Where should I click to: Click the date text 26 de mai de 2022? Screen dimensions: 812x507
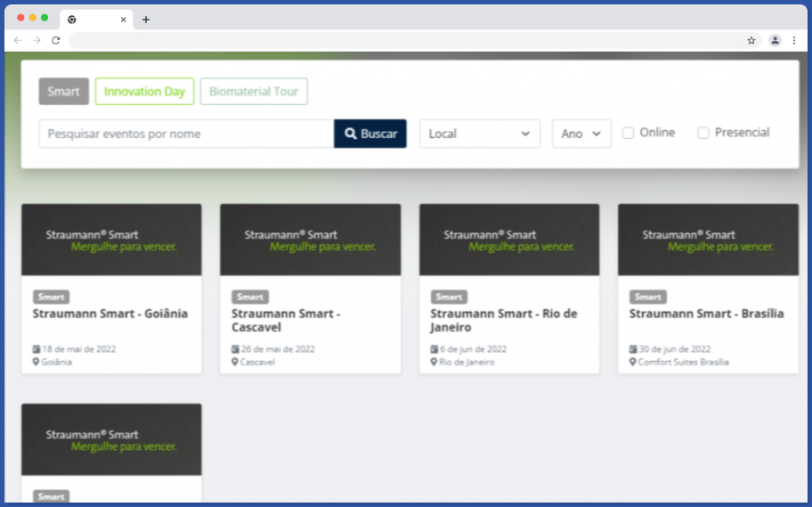278,349
